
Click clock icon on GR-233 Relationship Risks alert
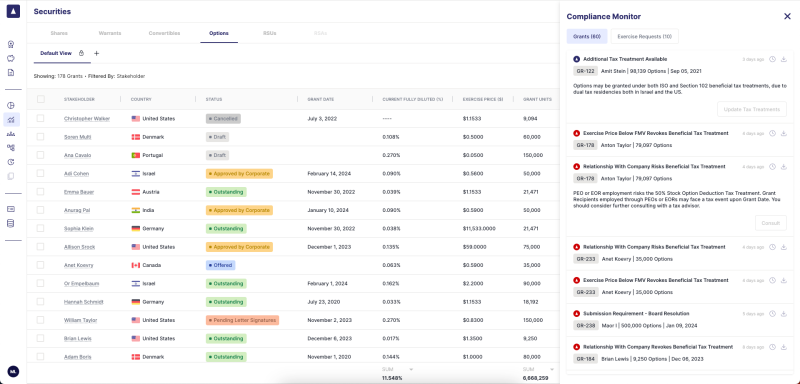click(x=772, y=247)
